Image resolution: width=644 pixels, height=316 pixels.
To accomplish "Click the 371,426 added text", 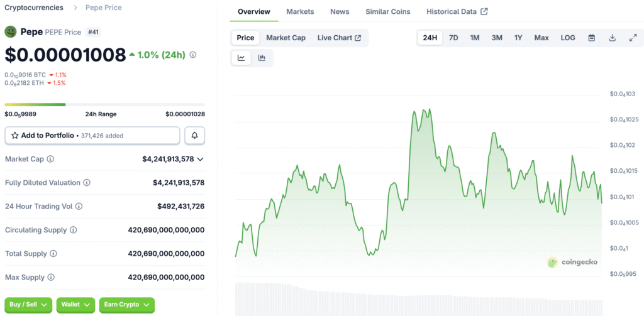I will pos(102,136).
